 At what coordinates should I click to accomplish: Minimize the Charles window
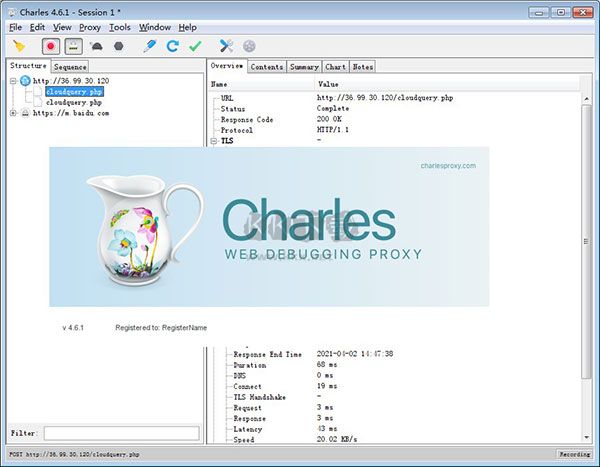[539, 13]
